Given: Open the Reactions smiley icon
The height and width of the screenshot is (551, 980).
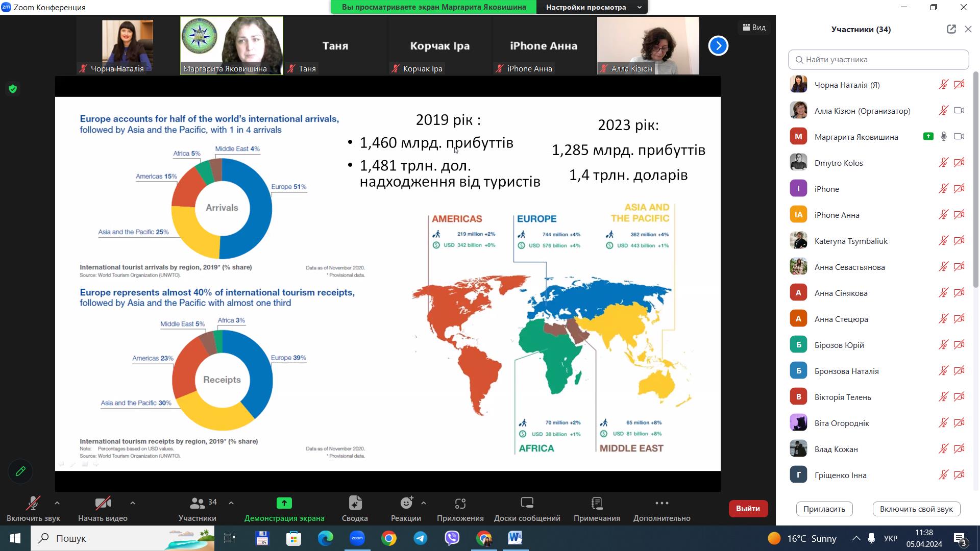Looking at the screenshot, I should pos(406,504).
